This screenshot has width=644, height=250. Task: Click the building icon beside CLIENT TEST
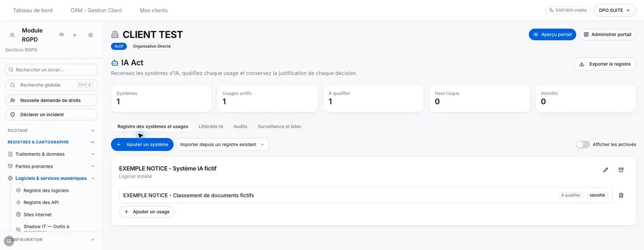tap(115, 34)
